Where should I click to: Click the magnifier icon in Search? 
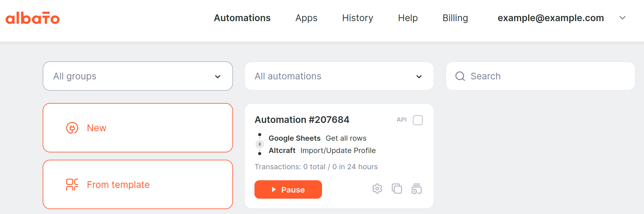(460, 76)
